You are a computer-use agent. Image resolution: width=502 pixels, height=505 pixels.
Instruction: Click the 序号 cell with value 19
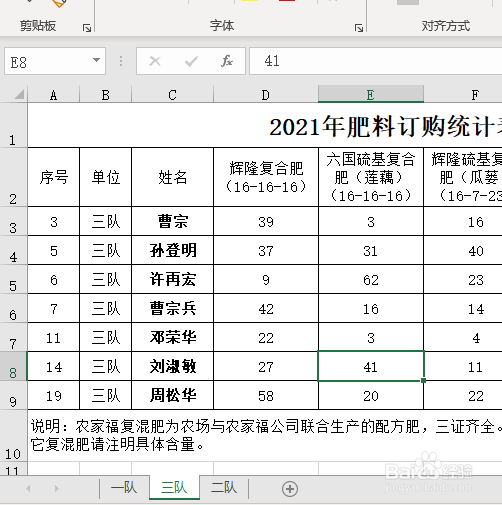coord(53,395)
